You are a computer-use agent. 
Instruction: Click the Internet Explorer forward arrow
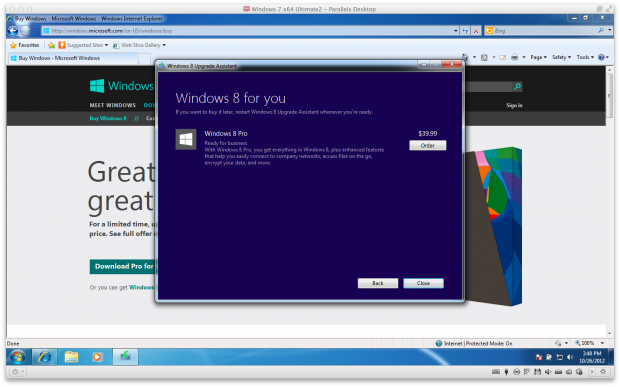point(25,30)
